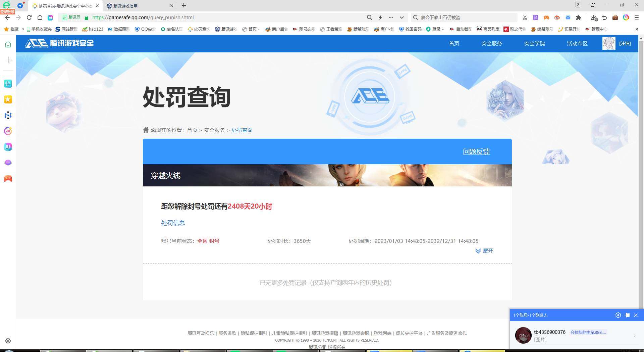Open the browser home page icon

click(40, 17)
